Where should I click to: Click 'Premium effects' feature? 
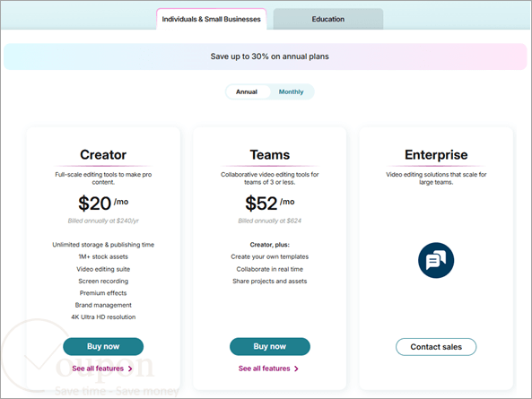[x=103, y=293]
